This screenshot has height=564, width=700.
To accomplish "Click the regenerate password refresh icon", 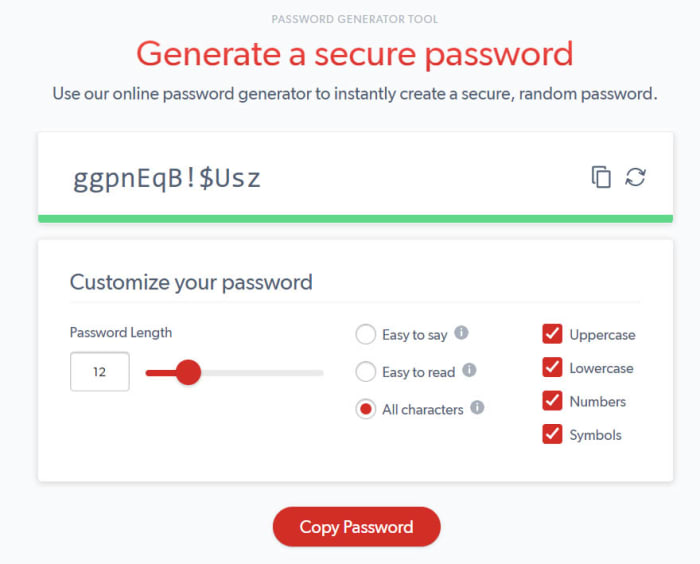I will point(635,177).
